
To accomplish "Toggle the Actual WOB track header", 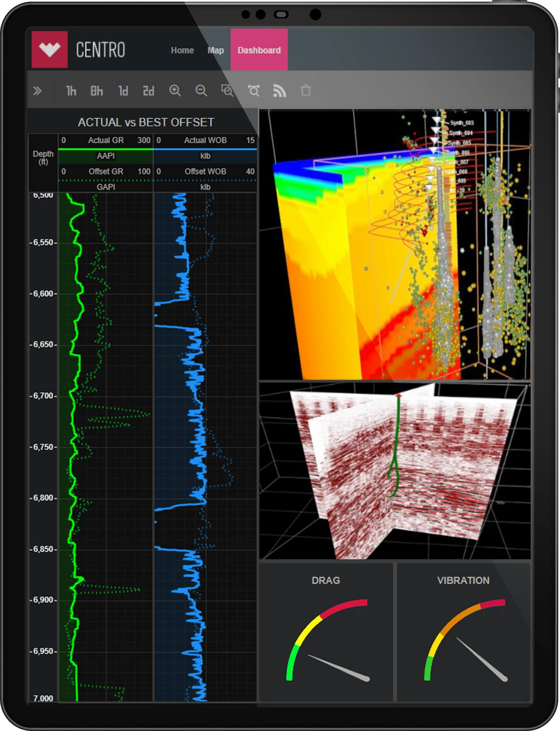I will pos(205,140).
